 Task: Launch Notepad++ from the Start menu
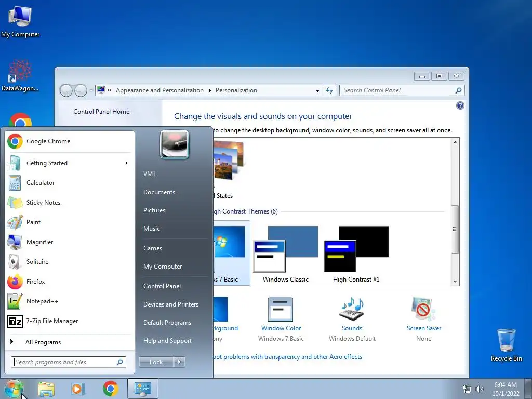[70, 301]
